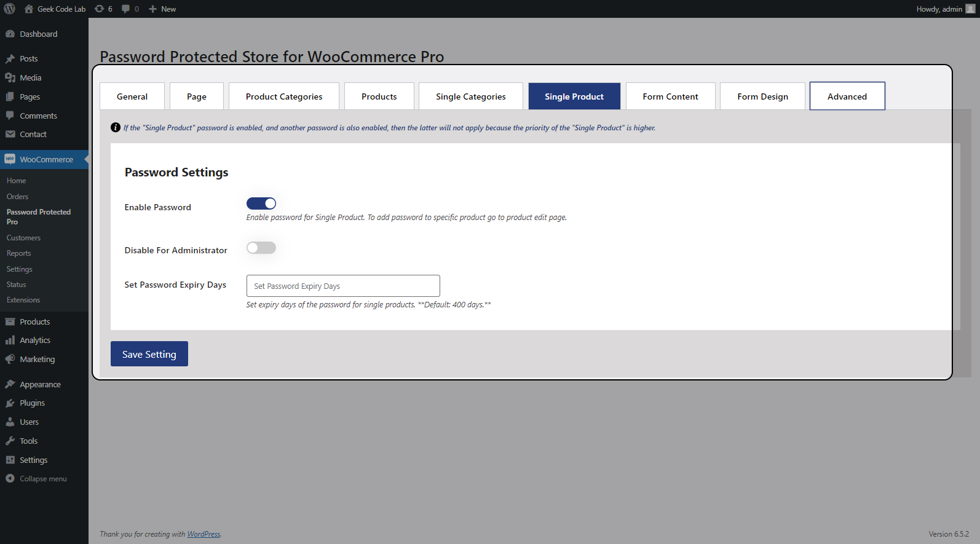The image size is (980, 544).
Task: Turn on Disable For Administrator switch
Action: (x=261, y=248)
